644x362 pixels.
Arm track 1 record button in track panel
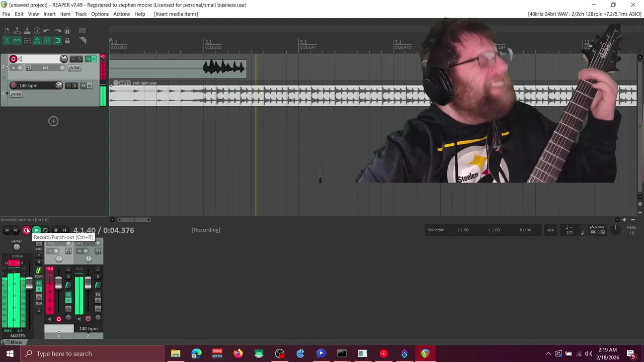point(14,59)
